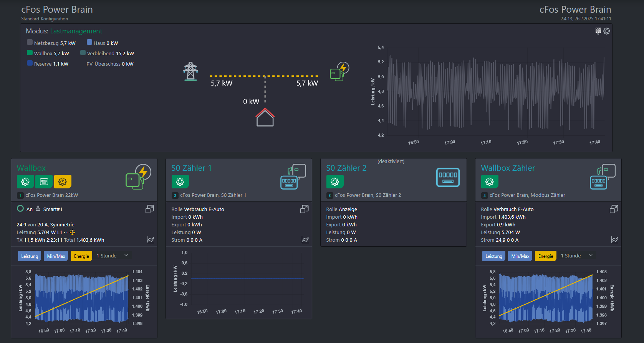The image size is (644, 343).
Task: Click 'Import 1.403,6 kWh' in Wallbox Zähler
Action: tap(503, 217)
